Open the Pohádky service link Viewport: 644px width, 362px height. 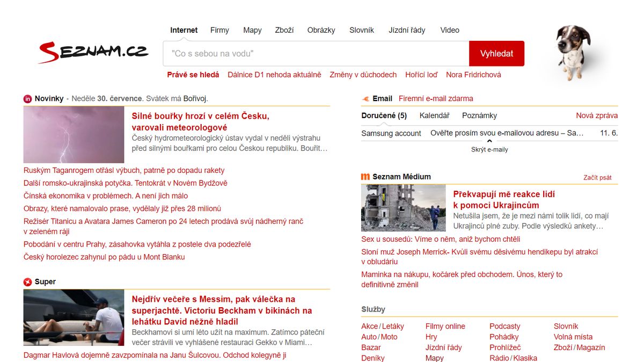point(504,337)
